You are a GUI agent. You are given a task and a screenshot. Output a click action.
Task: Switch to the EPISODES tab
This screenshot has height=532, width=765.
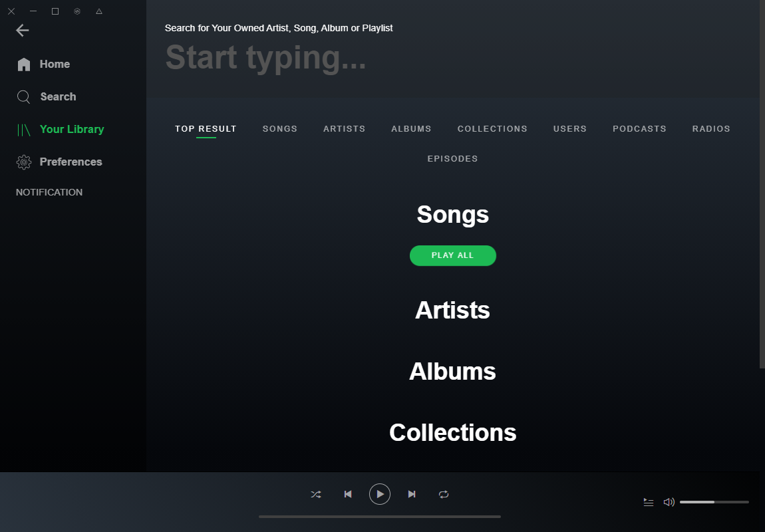[453, 158]
